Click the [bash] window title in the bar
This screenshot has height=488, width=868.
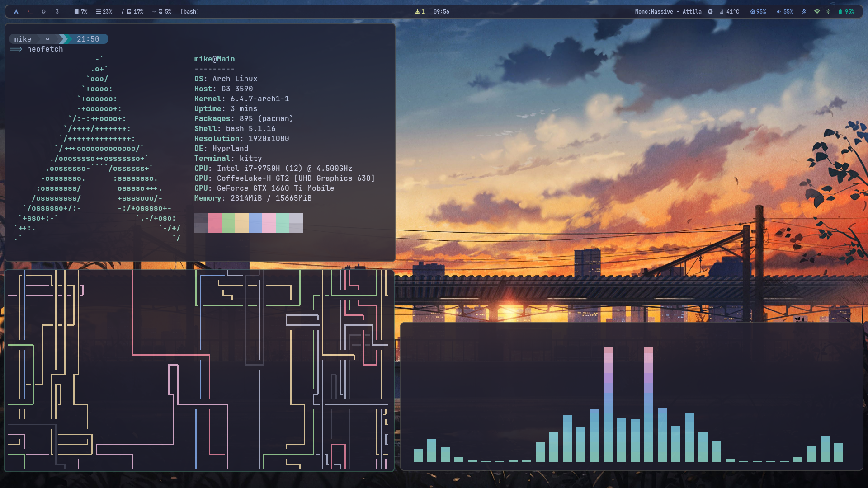[x=190, y=12]
